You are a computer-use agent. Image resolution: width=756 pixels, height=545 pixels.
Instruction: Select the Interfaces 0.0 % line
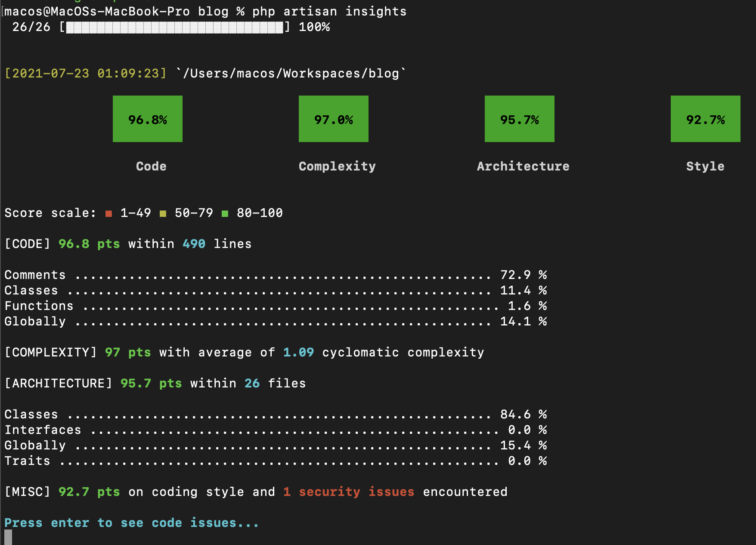click(x=276, y=430)
